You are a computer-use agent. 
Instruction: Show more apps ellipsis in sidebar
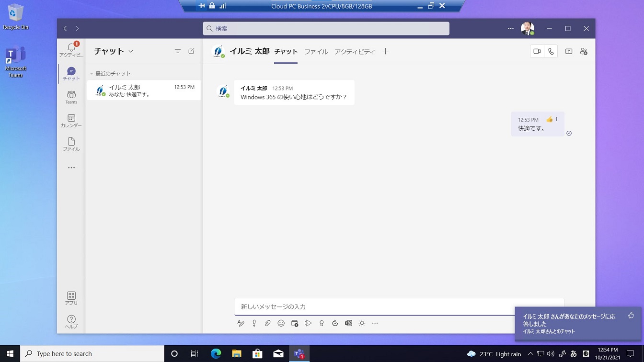[71, 168]
